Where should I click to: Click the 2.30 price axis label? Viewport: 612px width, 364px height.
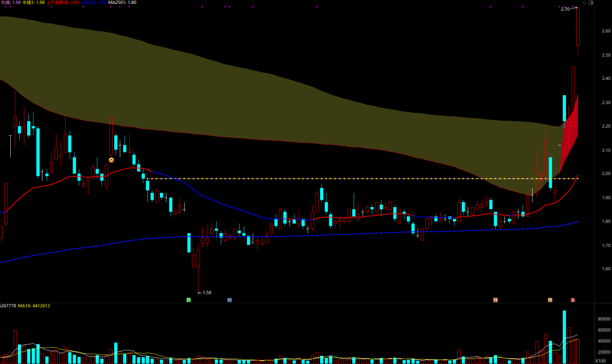click(606, 102)
